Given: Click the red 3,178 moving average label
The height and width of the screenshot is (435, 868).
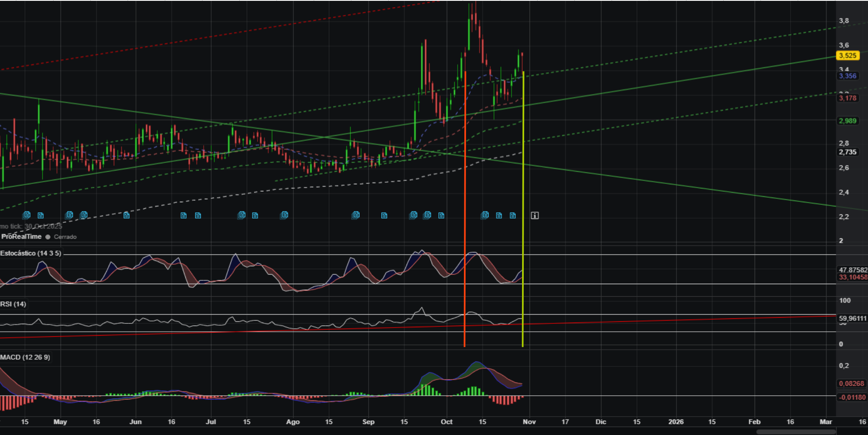Looking at the screenshot, I should tap(848, 98).
